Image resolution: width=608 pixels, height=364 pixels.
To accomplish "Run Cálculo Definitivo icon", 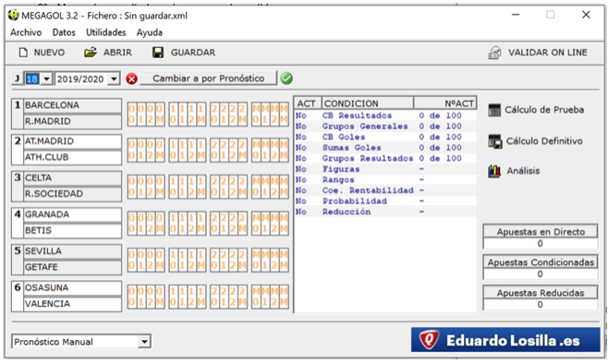I will [495, 141].
